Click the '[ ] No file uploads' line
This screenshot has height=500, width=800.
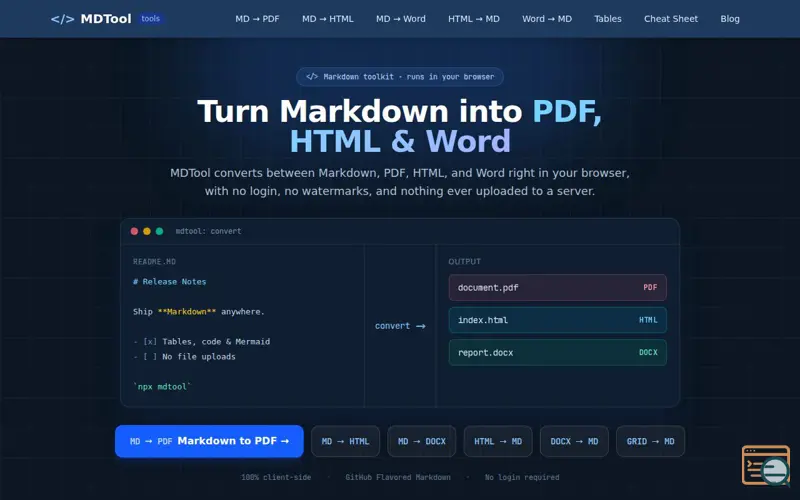click(x=184, y=357)
